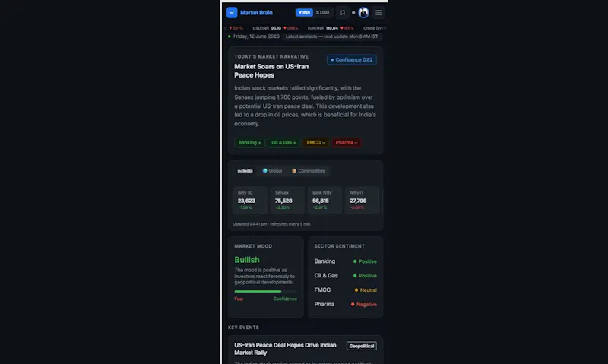Click the Confidence 0.82 badge
The image size is (608, 364).
(x=352, y=60)
